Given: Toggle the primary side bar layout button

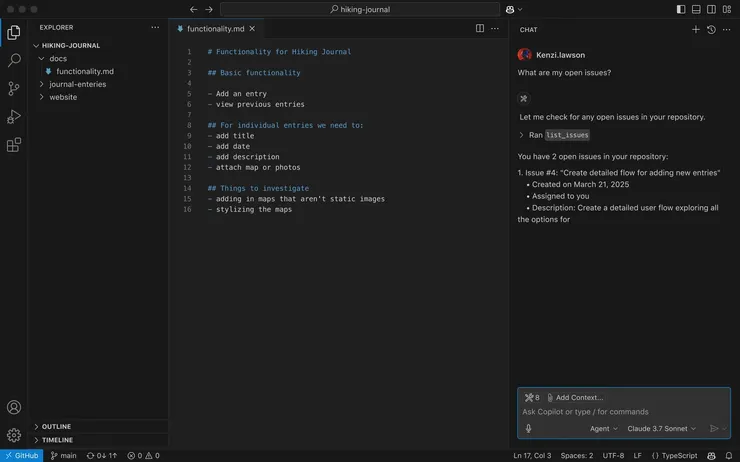Looking at the screenshot, I should pyautogui.click(x=682, y=9).
